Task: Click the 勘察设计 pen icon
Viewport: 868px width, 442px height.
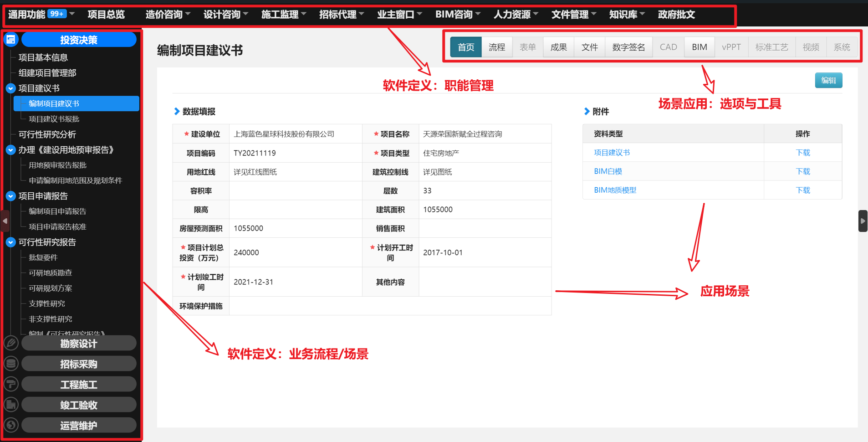Action: point(11,343)
